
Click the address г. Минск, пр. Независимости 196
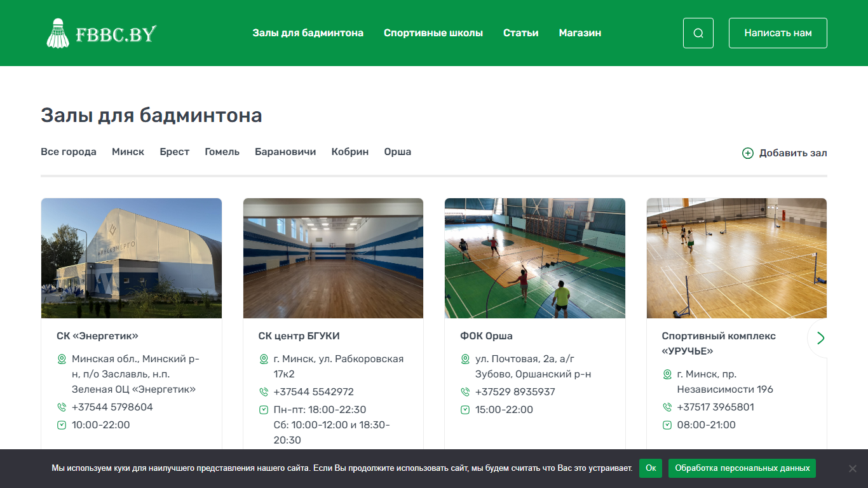tap(725, 382)
